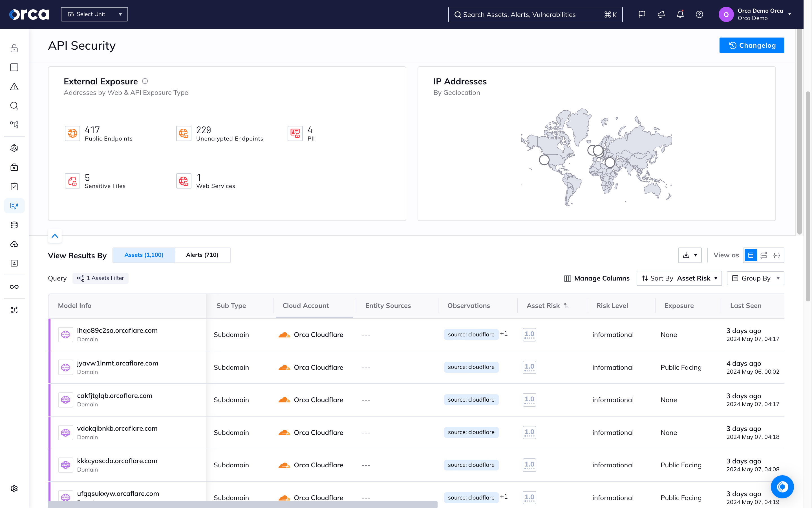Open the Select Unit dropdown
The image size is (812, 508).
coord(94,14)
